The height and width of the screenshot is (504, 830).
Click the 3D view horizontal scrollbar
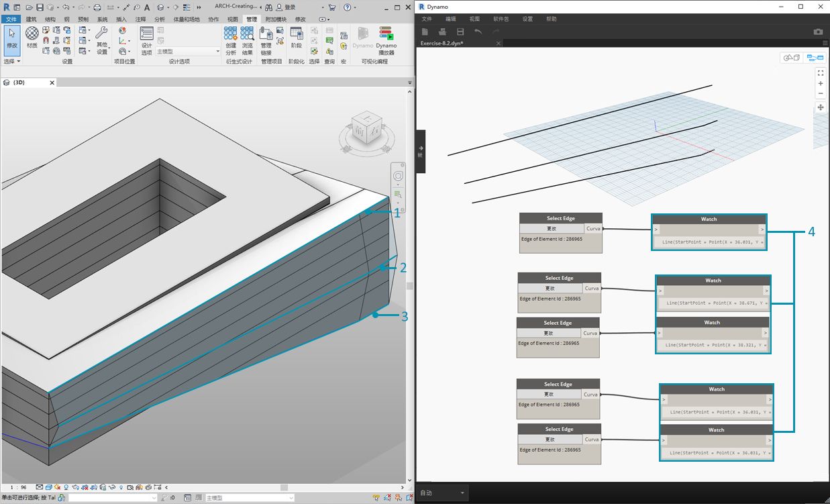(284, 487)
